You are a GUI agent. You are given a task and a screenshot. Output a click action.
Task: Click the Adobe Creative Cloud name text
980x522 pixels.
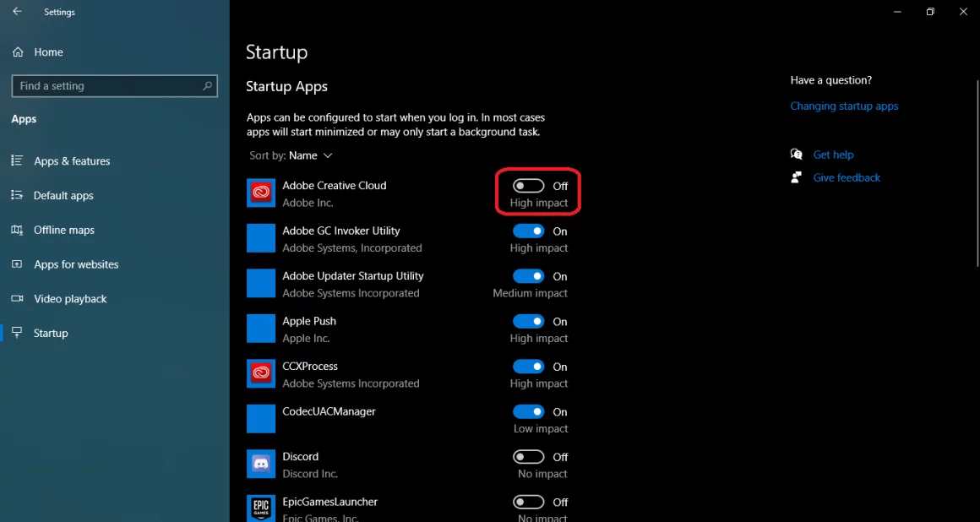tap(335, 186)
